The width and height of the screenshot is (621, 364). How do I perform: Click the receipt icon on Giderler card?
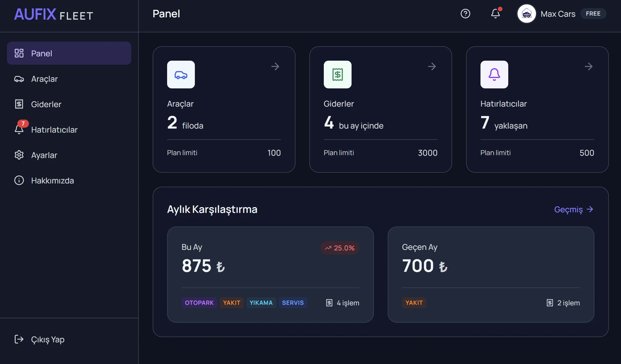338,75
